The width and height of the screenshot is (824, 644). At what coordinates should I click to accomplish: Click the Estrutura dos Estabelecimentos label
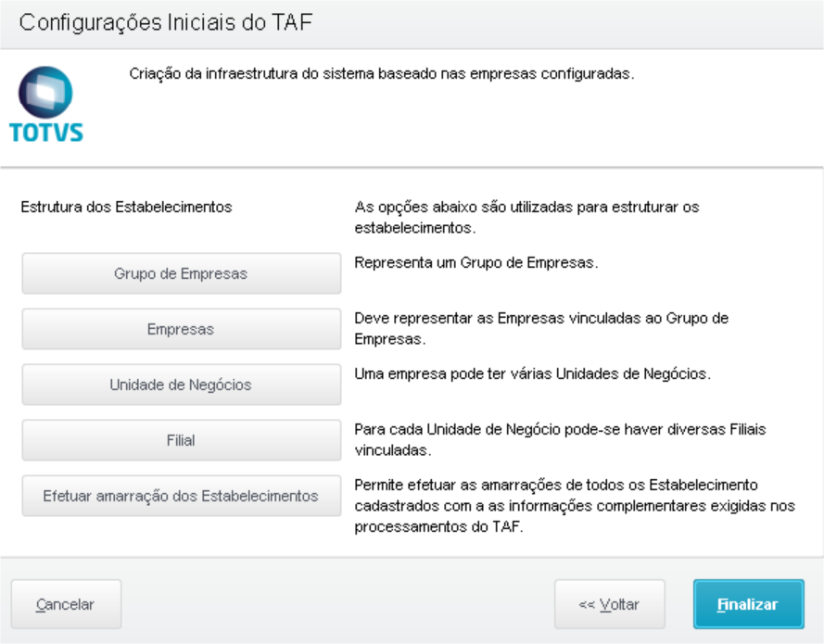coord(126,207)
